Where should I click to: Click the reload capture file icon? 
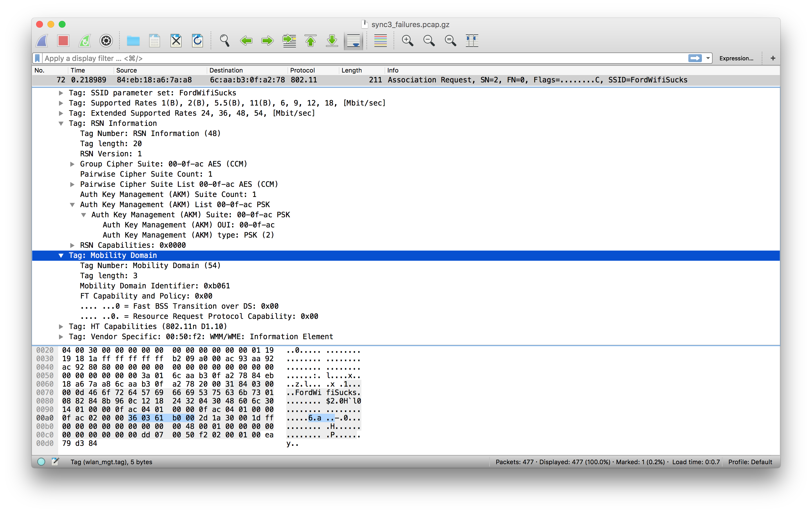pyautogui.click(x=198, y=41)
